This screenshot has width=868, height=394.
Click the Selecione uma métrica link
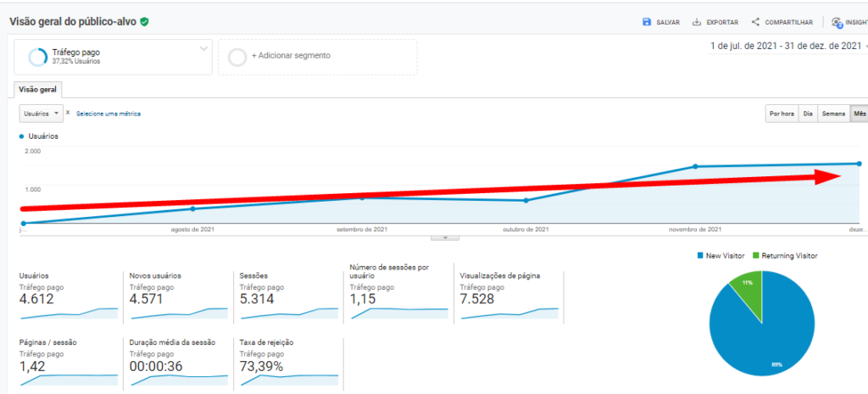[108, 114]
